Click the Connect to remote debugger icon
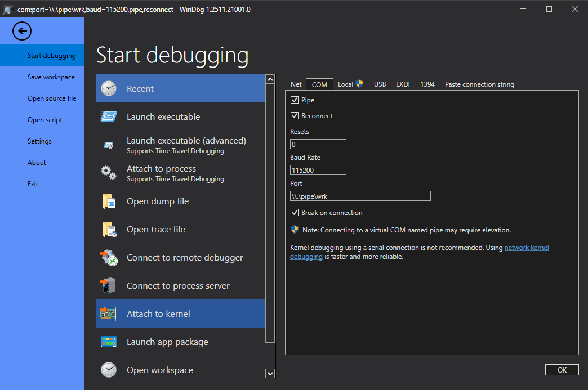Image resolution: width=588 pixels, height=390 pixels. 109,257
